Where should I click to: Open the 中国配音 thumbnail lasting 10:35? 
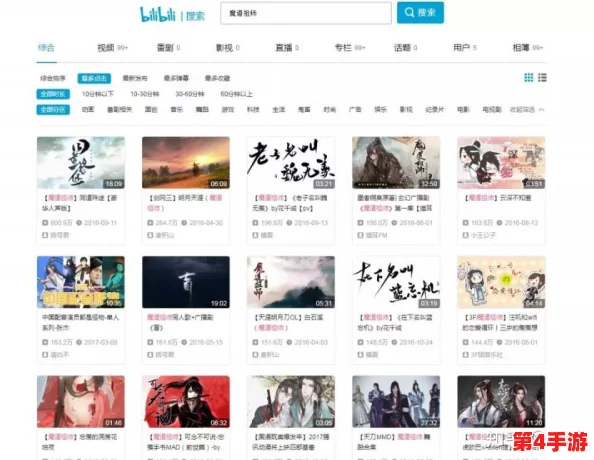click(x=81, y=282)
